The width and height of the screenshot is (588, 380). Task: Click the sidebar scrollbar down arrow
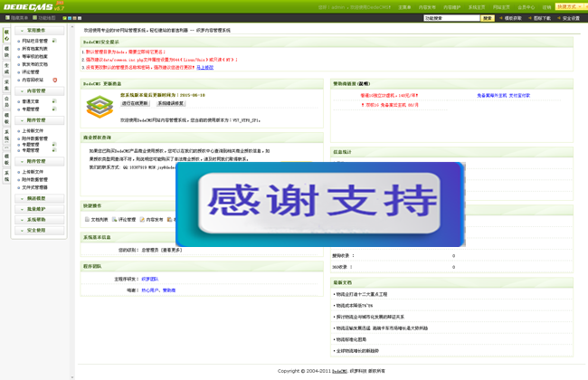tap(72, 377)
